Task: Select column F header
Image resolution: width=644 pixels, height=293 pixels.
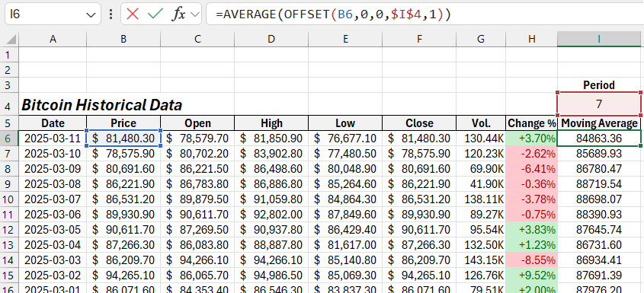Action: 419,39
